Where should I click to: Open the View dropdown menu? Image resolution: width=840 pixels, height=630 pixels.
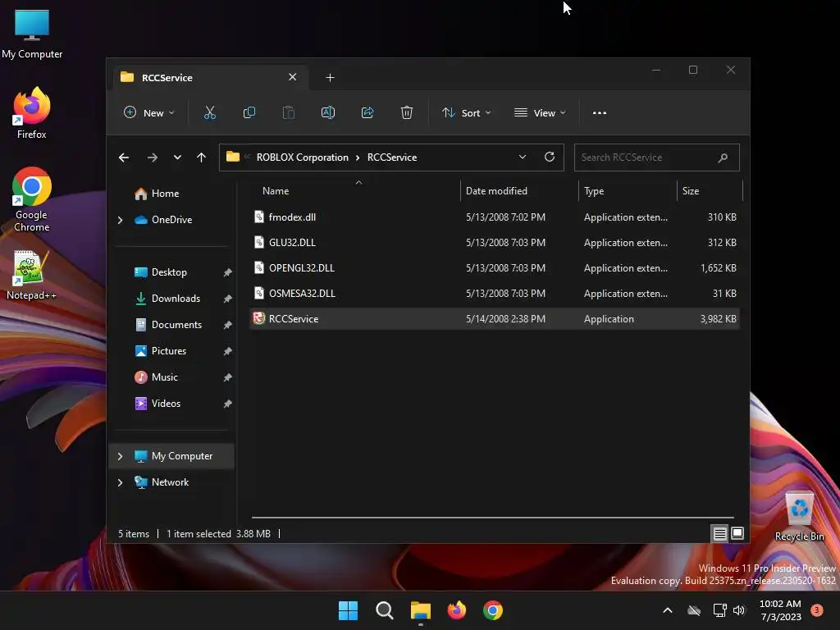(540, 113)
